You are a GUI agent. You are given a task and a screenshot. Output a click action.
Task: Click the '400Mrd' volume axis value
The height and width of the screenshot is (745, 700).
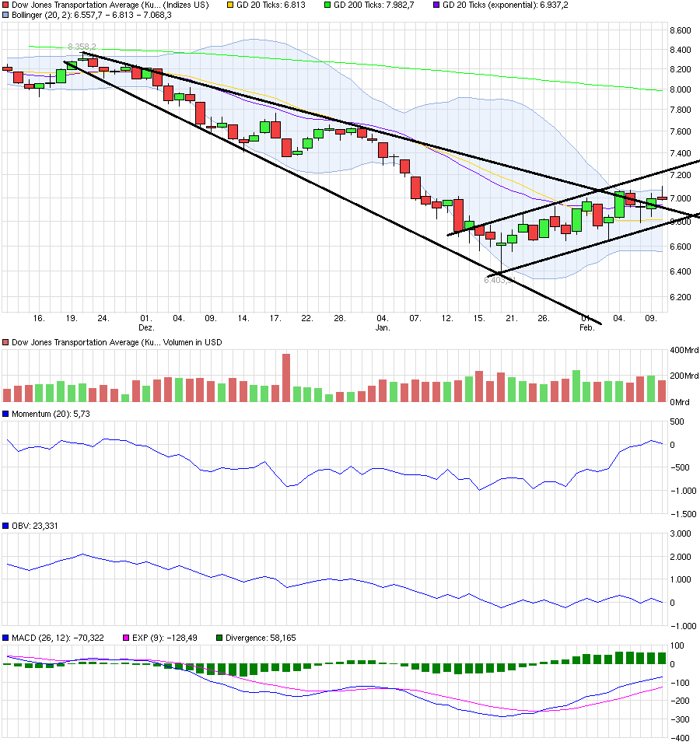(x=684, y=350)
